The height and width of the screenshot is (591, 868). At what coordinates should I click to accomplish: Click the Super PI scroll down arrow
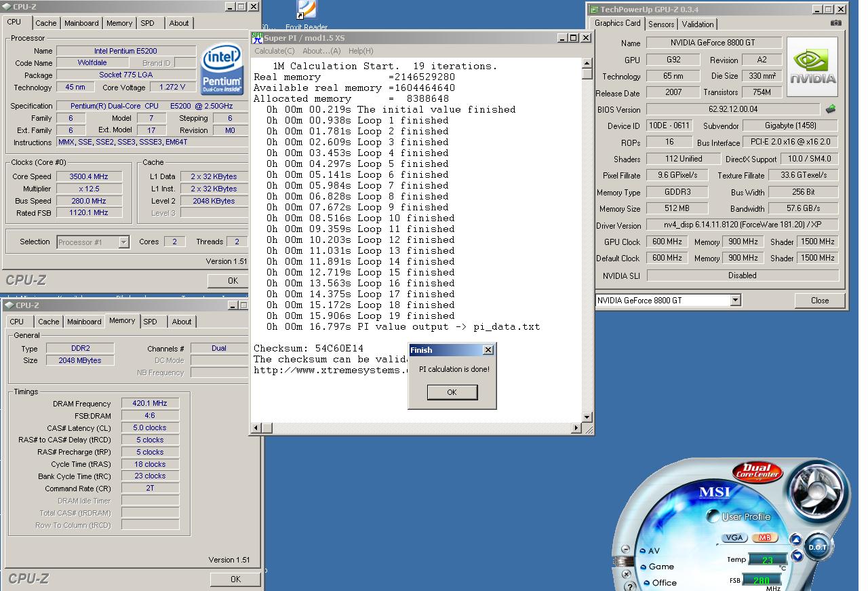click(x=587, y=417)
